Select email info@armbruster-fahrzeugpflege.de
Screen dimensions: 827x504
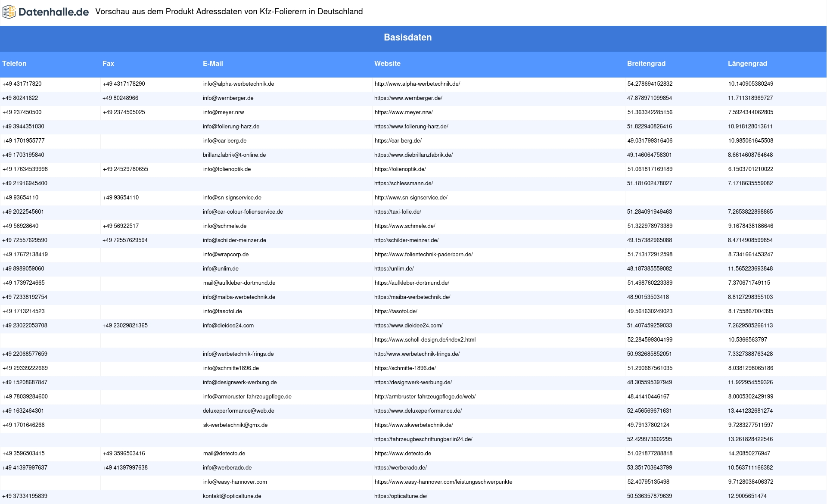click(x=247, y=397)
